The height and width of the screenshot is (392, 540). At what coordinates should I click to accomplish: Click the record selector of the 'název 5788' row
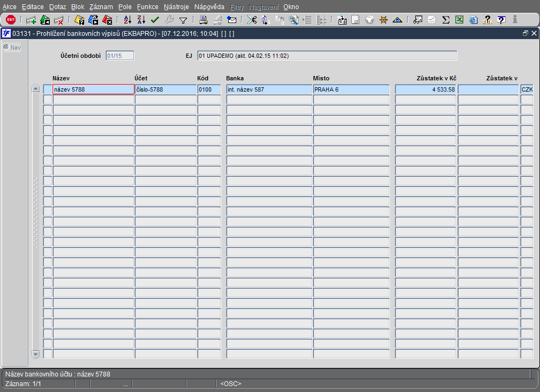tap(48, 89)
